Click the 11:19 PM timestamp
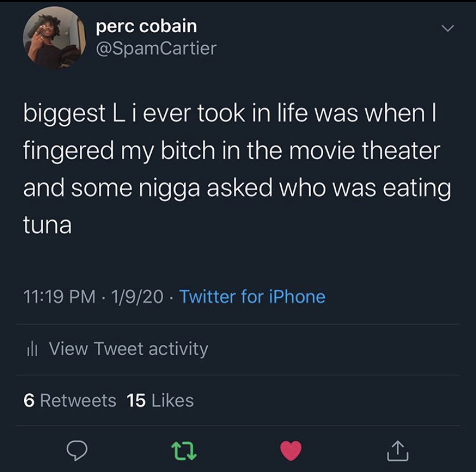The height and width of the screenshot is (472, 476). pos(60,297)
